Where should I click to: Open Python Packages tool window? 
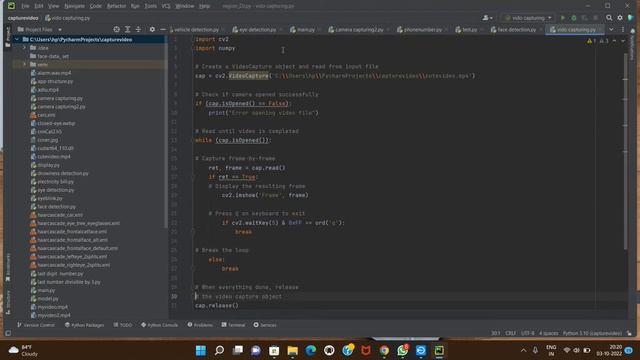pos(84,325)
